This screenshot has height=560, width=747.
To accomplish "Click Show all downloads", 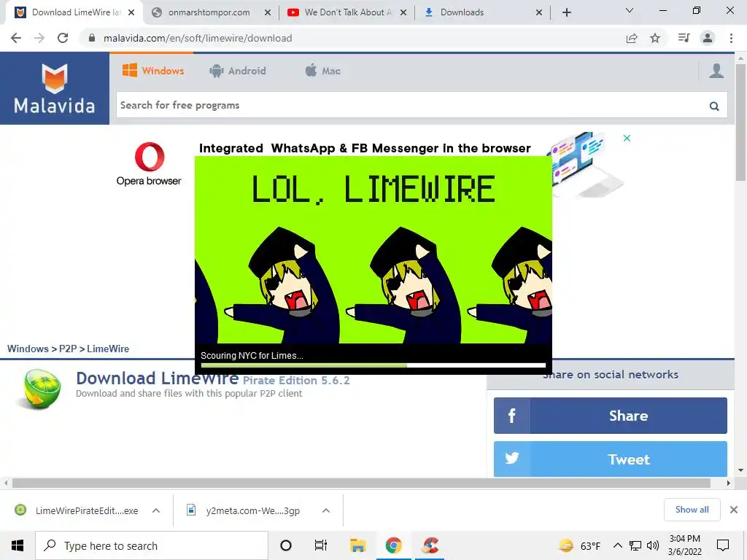I will [692, 510].
